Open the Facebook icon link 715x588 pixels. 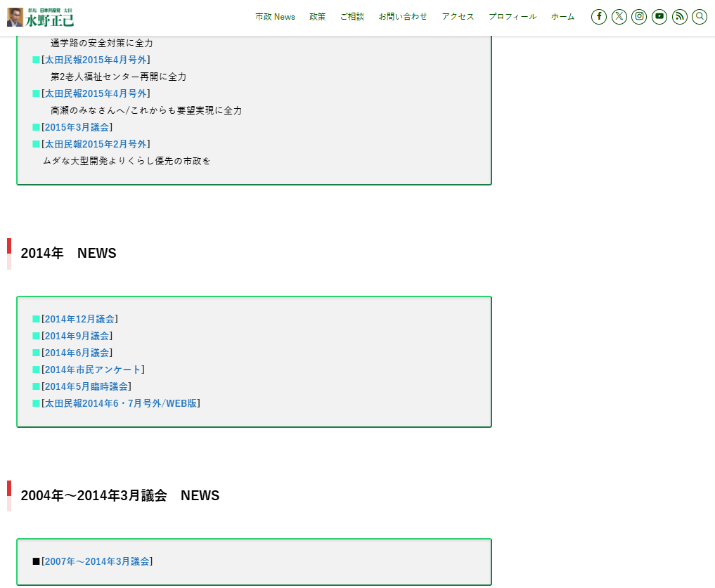[598, 17]
